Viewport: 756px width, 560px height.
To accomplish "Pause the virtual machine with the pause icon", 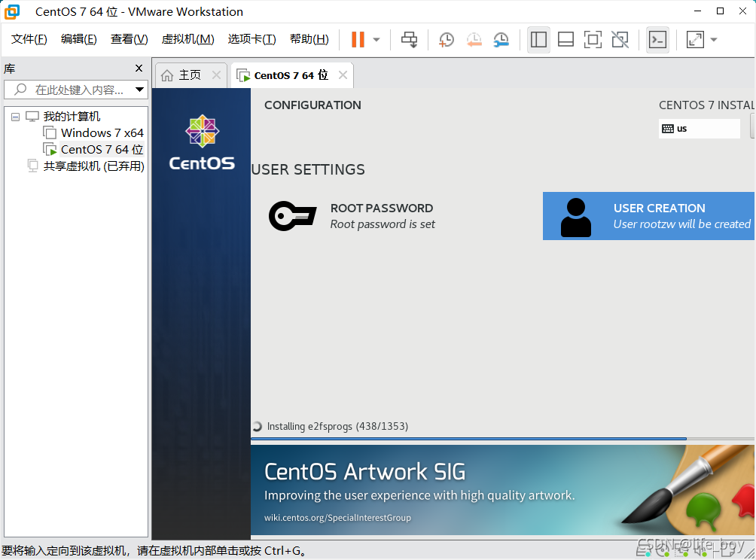I will [358, 40].
